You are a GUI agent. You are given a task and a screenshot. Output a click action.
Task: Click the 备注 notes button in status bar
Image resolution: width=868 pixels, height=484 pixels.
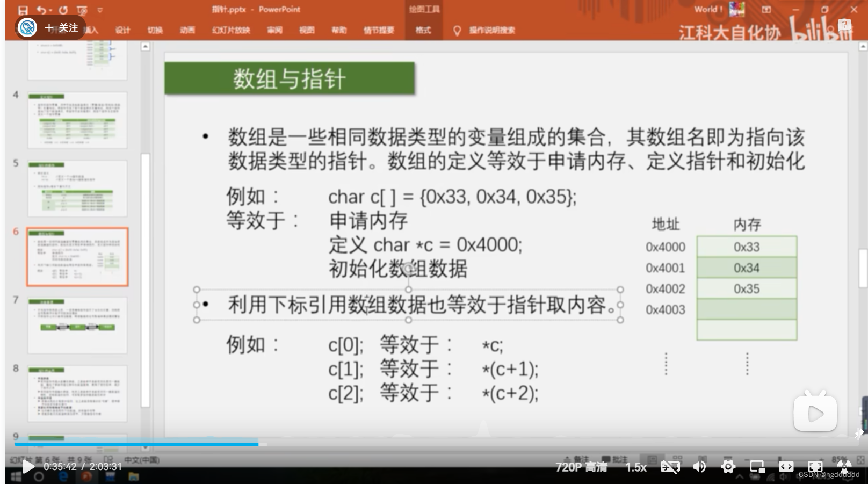[x=576, y=460]
